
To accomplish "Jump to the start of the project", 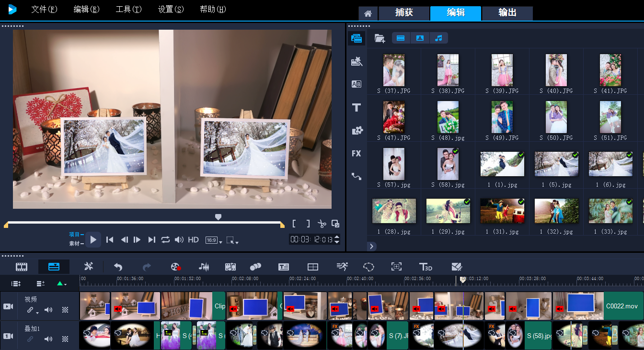I will [110, 239].
